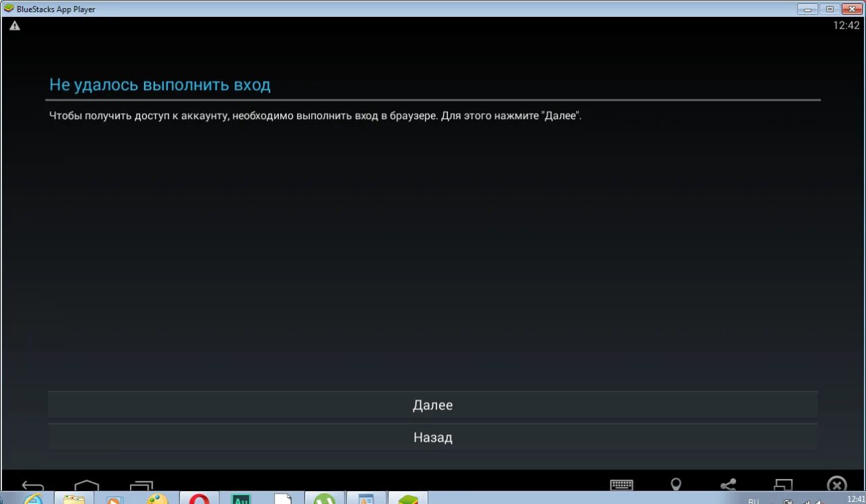Click the screen resize icon in bottom bar
This screenshot has width=866, height=504.
(x=783, y=485)
